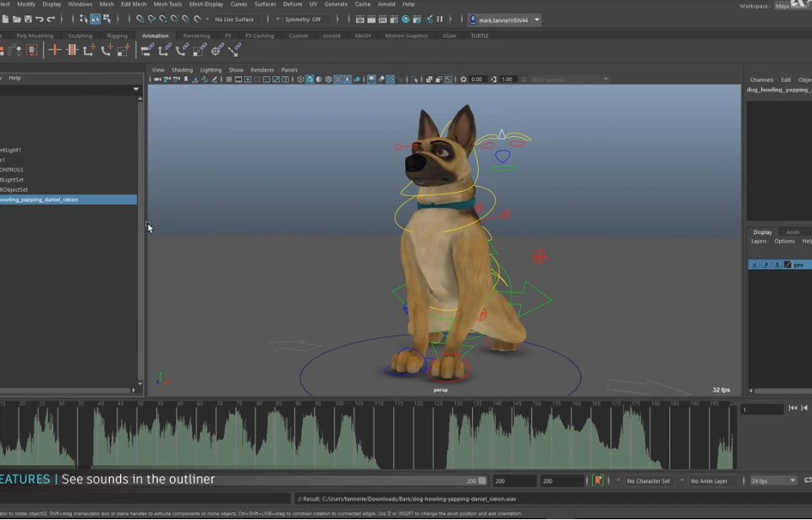The image size is (812, 520).
Task: Click the current frame input field
Action: [761, 409]
